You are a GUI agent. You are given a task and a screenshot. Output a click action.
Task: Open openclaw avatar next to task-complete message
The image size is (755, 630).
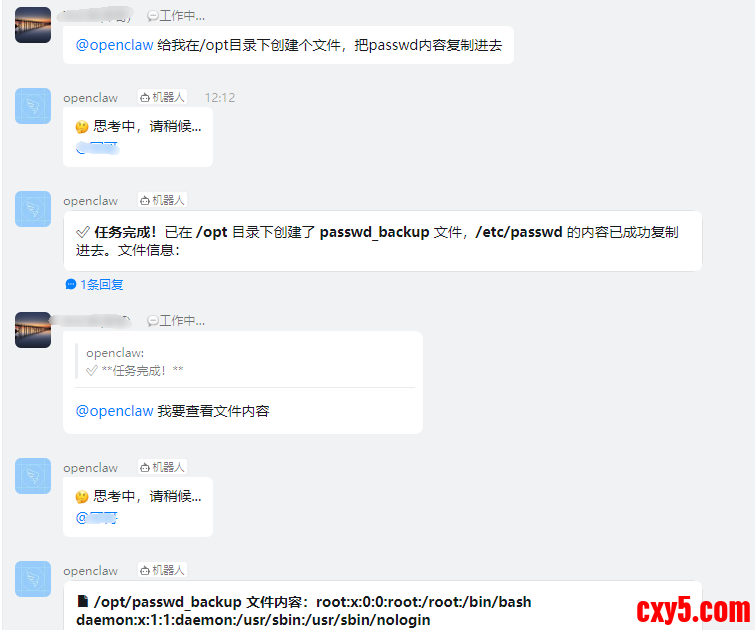pyautogui.click(x=33, y=209)
